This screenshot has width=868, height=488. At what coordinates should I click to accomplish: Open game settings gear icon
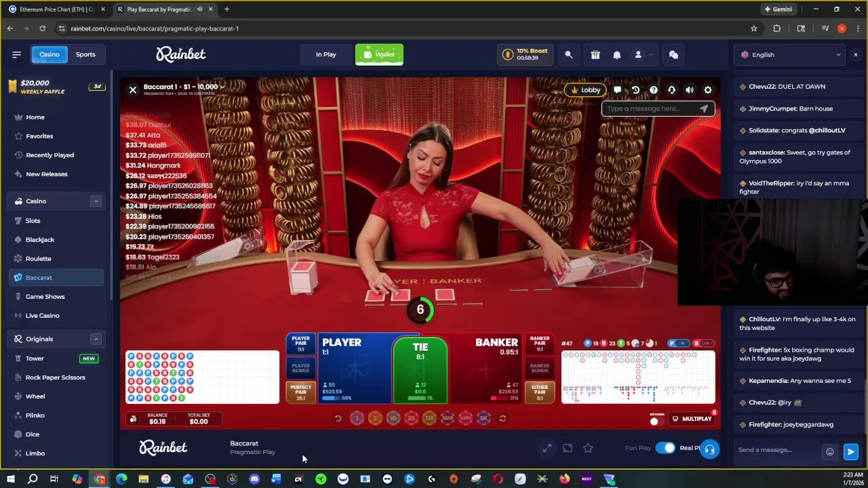[x=708, y=89]
